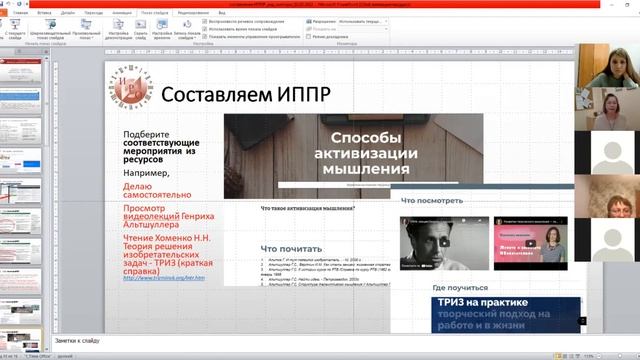The height and width of the screenshot is (360, 640).
Task: Switch to the Review ribbon tab
Action: click(193, 13)
